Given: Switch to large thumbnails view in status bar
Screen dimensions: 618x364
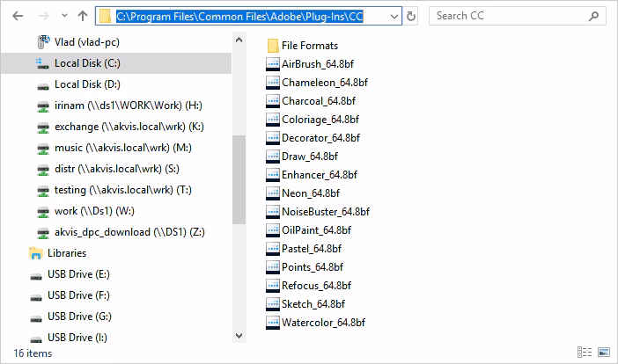Looking at the screenshot, I should pos(602,353).
